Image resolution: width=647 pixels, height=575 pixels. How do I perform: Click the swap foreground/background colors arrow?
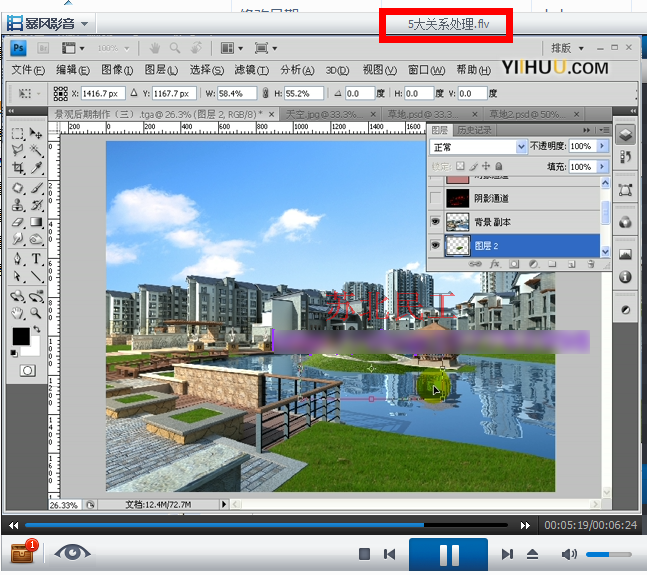37,329
